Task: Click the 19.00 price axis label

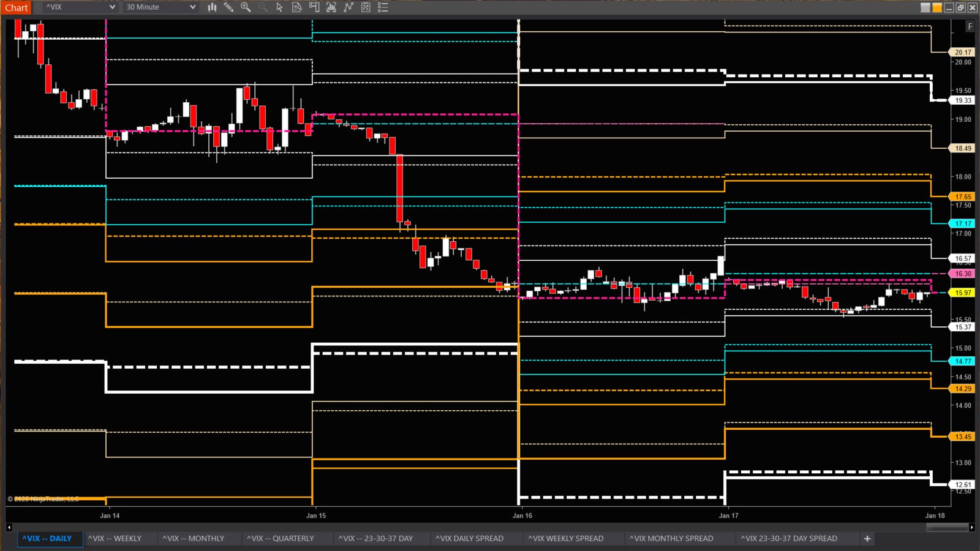Action: click(963, 119)
